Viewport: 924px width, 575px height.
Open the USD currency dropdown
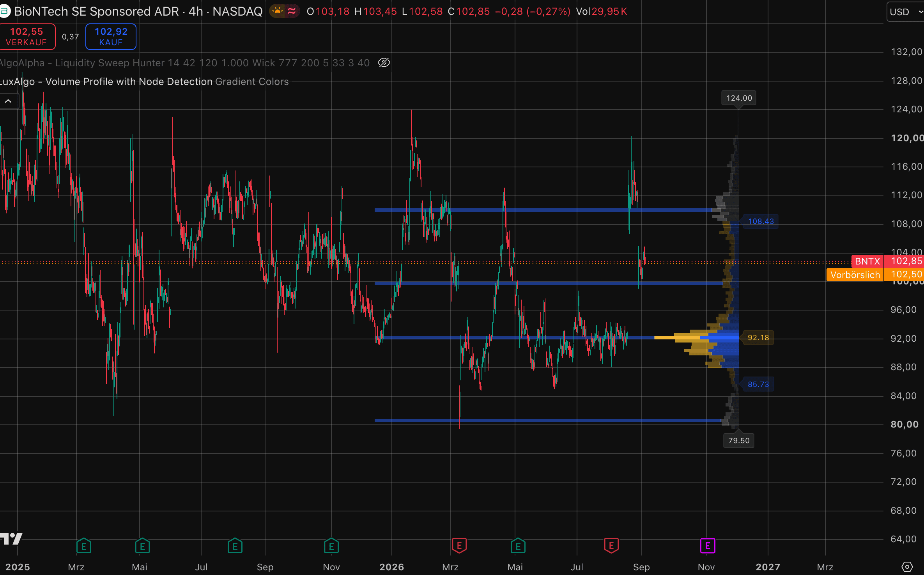click(905, 12)
